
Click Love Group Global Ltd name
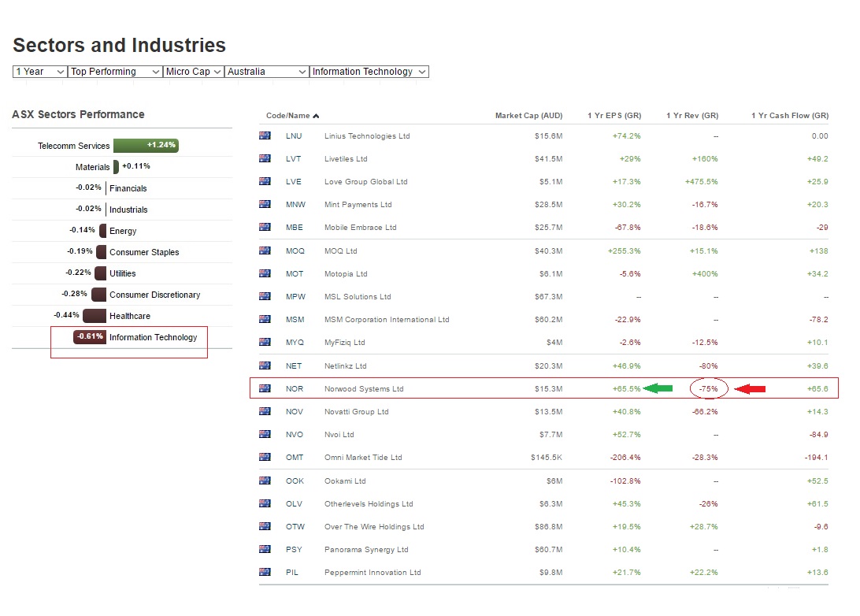366,182
